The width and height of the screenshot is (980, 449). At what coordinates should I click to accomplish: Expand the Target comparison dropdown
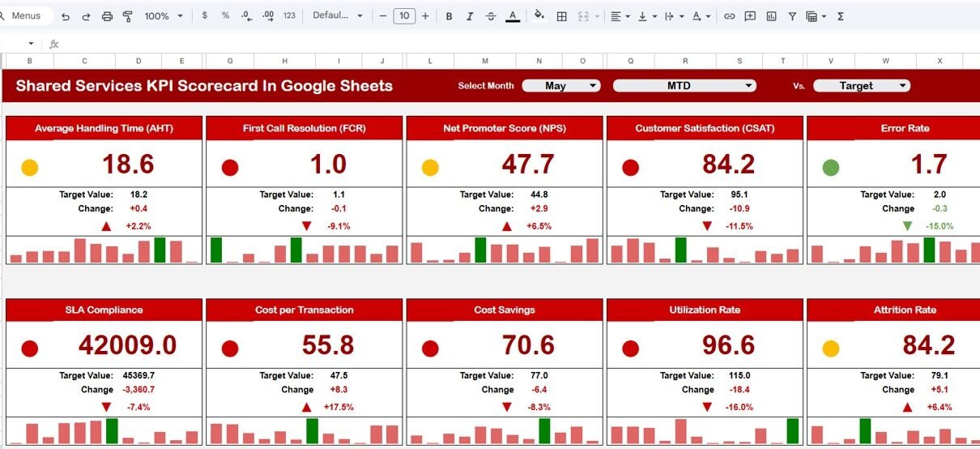click(x=861, y=86)
